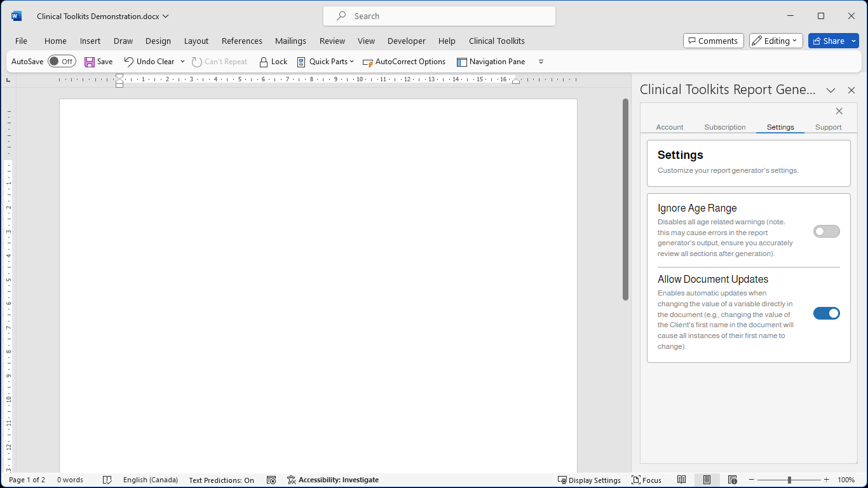
Task: Open the Home ribbon tab
Action: click(x=55, y=41)
